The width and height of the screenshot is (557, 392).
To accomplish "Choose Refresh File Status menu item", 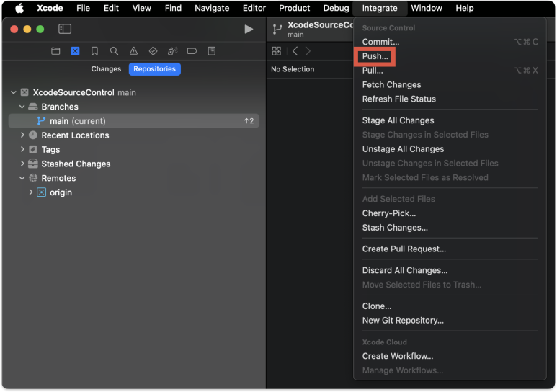I will [450, 99].
